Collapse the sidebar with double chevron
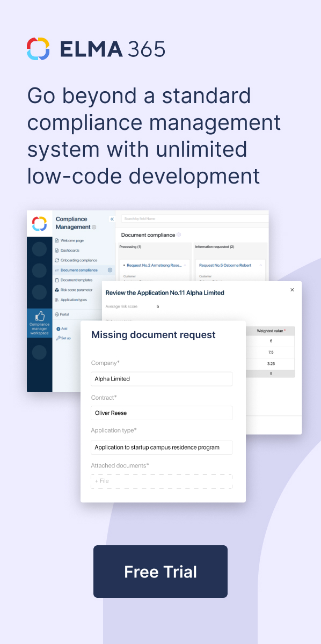Screen dimensions: 321x644 click(112, 219)
